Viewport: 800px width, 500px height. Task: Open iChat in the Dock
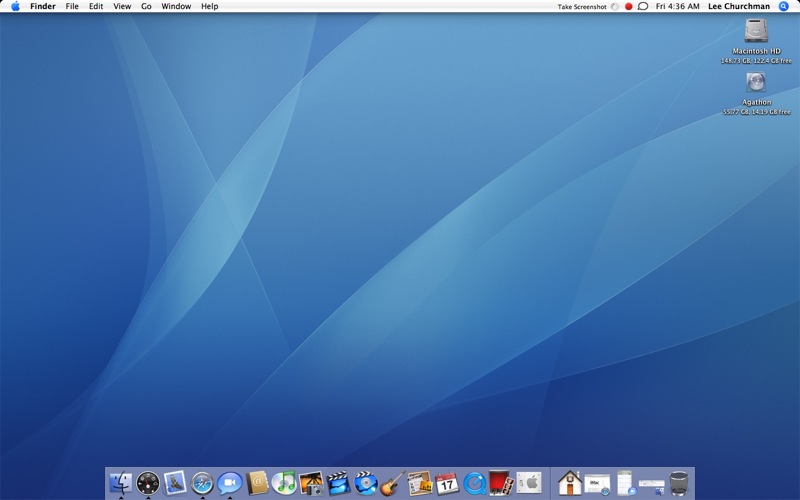point(230,483)
